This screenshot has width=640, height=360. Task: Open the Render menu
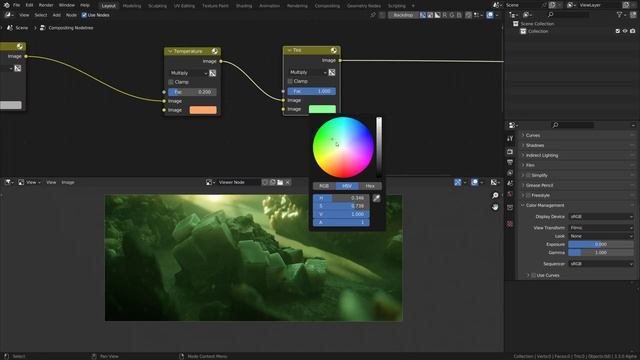click(x=46, y=5)
